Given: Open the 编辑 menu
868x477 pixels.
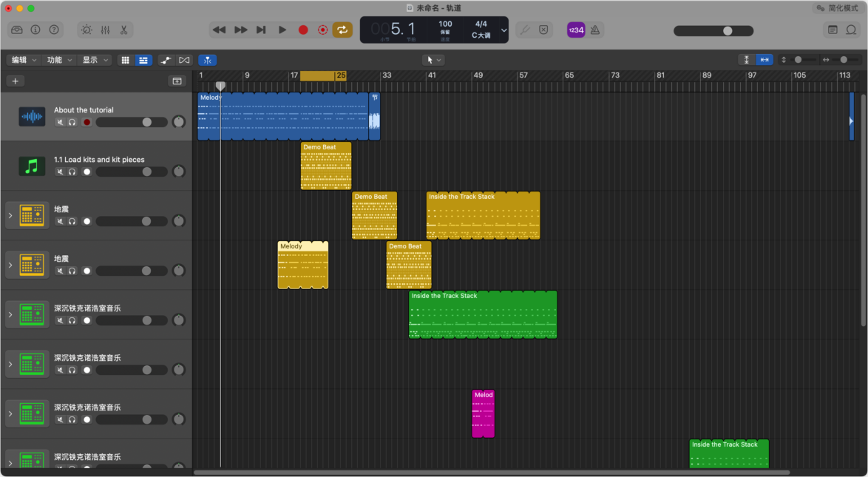Looking at the screenshot, I should 23,60.
